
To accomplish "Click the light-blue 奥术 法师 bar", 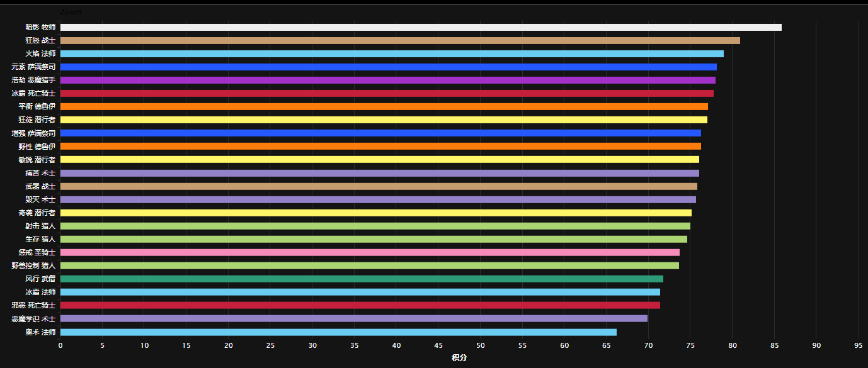I will pos(338,332).
